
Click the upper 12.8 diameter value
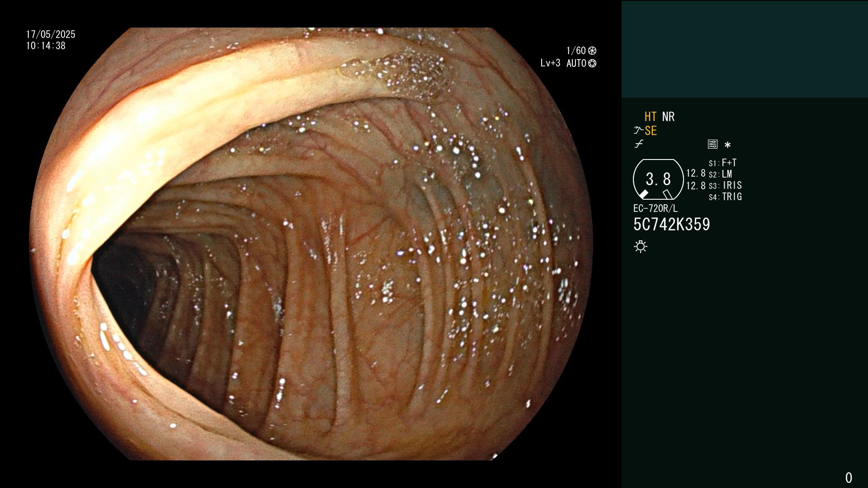(x=696, y=173)
